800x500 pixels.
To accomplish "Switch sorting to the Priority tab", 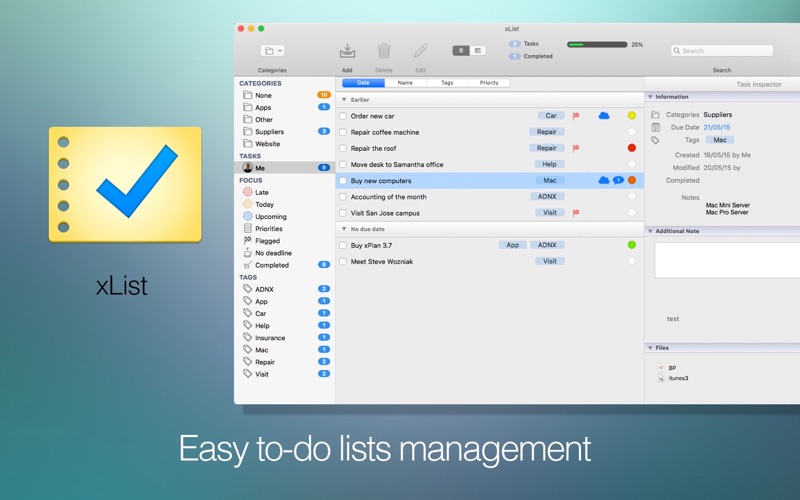I will 489,83.
